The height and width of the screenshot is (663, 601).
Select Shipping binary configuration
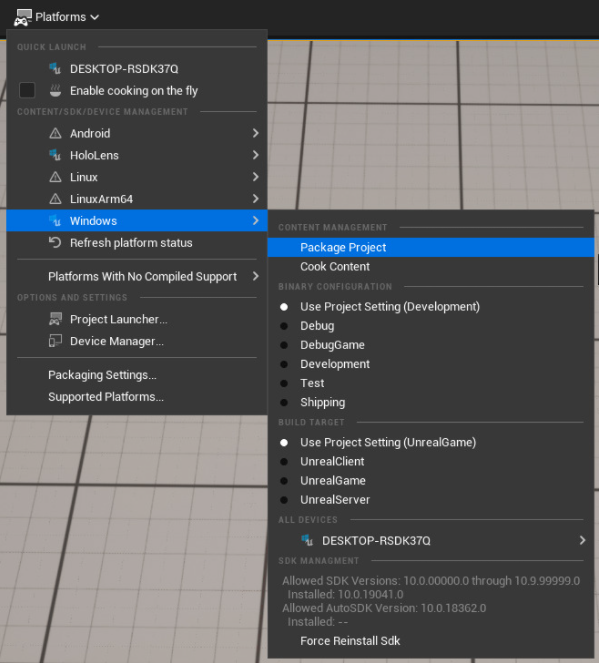pyautogui.click(x=284, y=403)
